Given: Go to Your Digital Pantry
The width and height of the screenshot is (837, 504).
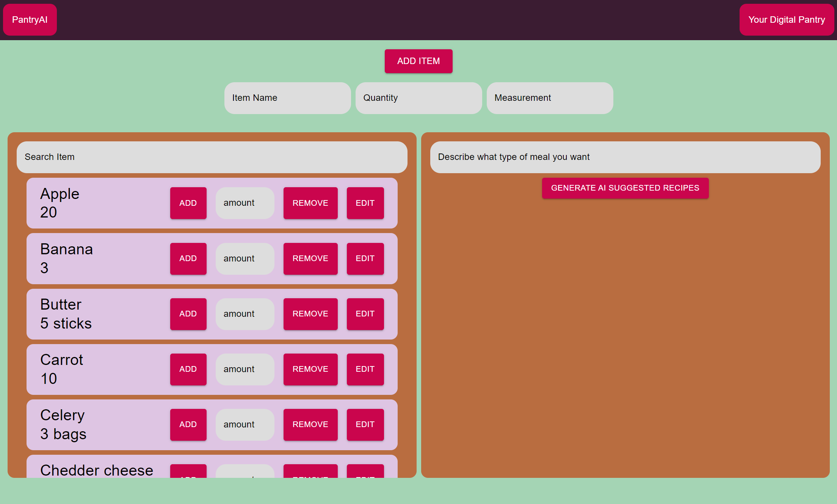Looking at the screenshot, I should click(x=787, y=20).
